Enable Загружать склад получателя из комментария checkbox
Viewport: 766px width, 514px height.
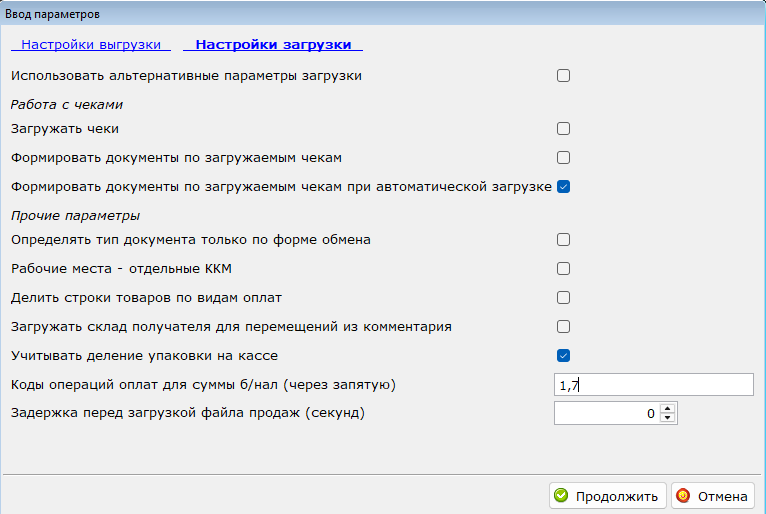pos(563,326)
